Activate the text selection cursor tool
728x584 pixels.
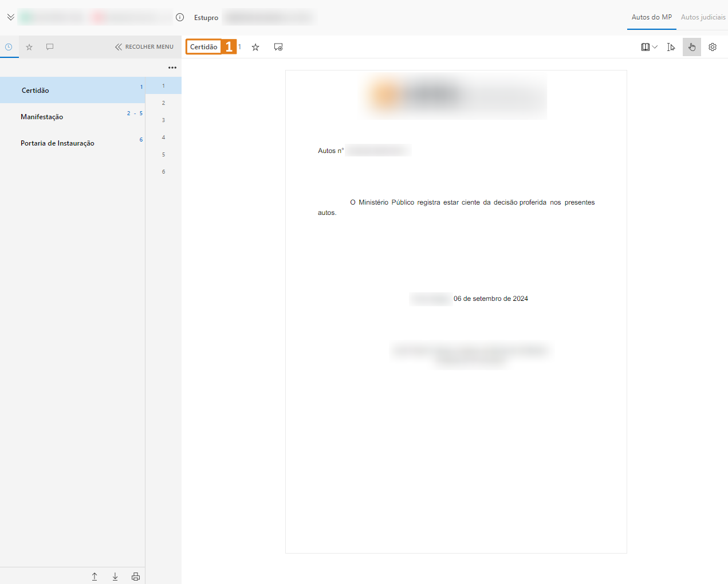coord(671,47)
